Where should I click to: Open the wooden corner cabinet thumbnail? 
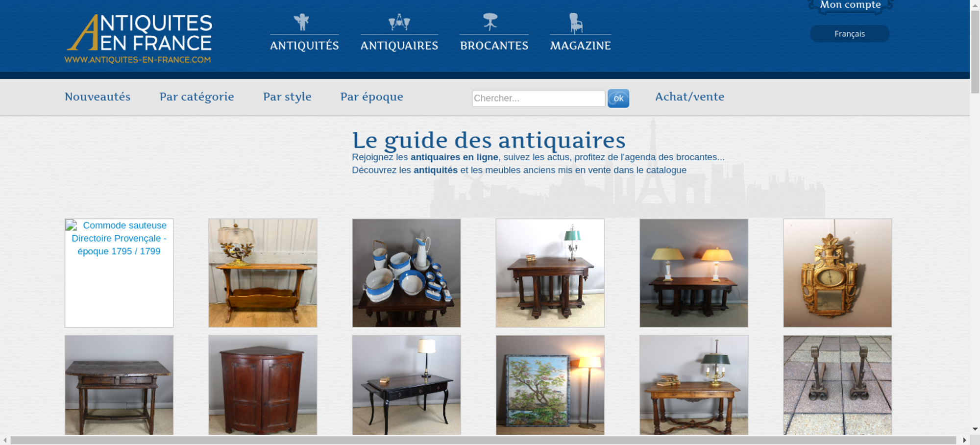(x=263, y=385)
